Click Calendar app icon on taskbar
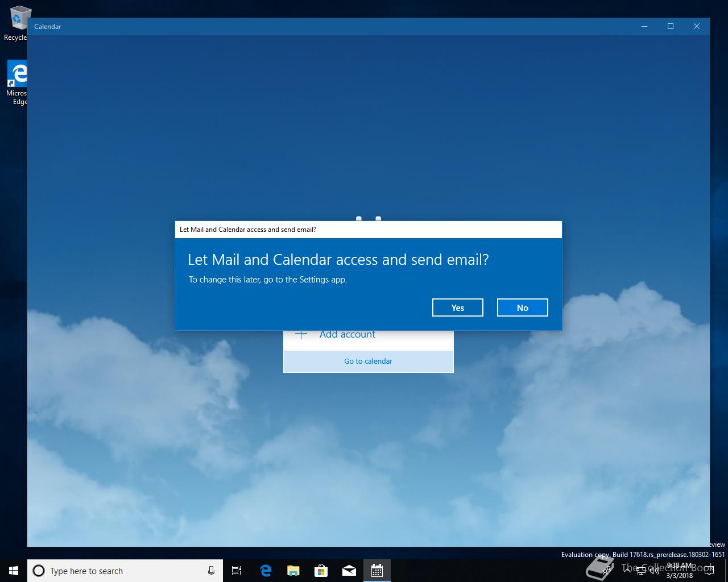 377,571
